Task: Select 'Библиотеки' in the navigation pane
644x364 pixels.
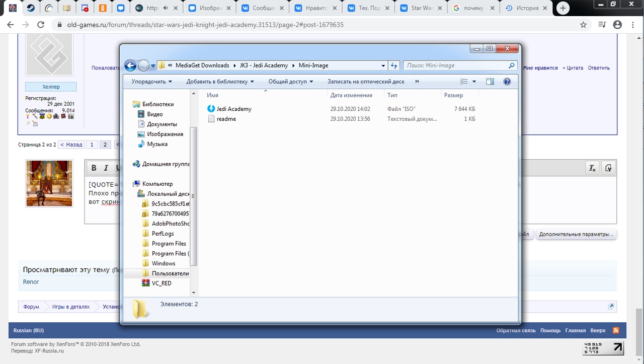Action: coord(157,104)
